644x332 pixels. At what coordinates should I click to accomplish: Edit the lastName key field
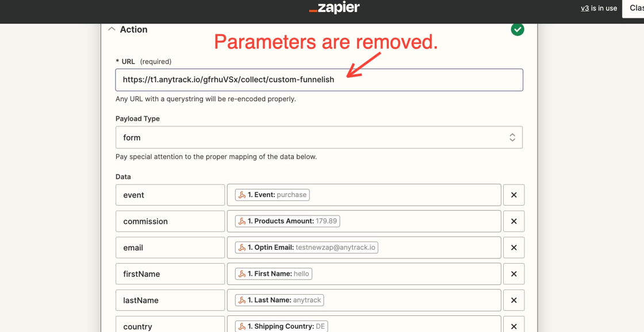[x=170, y=300]
